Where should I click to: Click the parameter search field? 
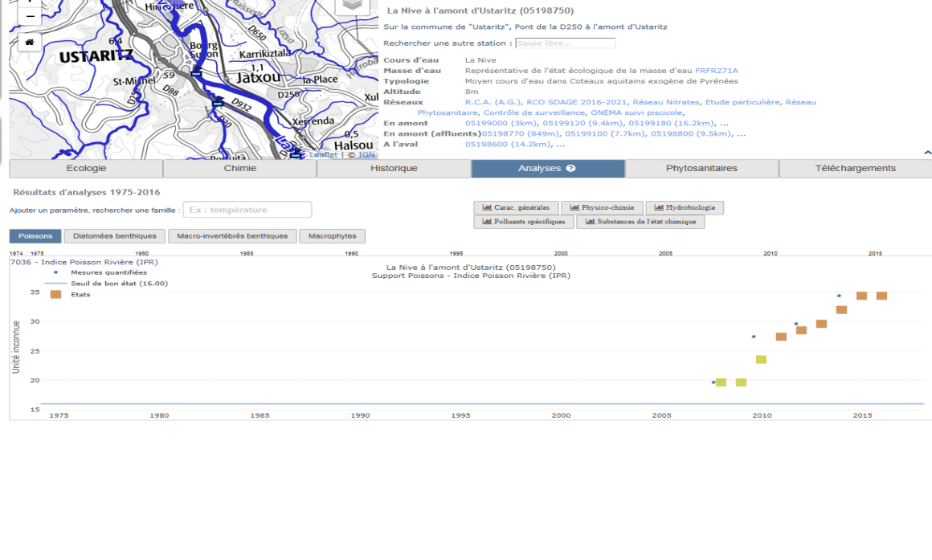pyautogui.click(x=247, y=210)
